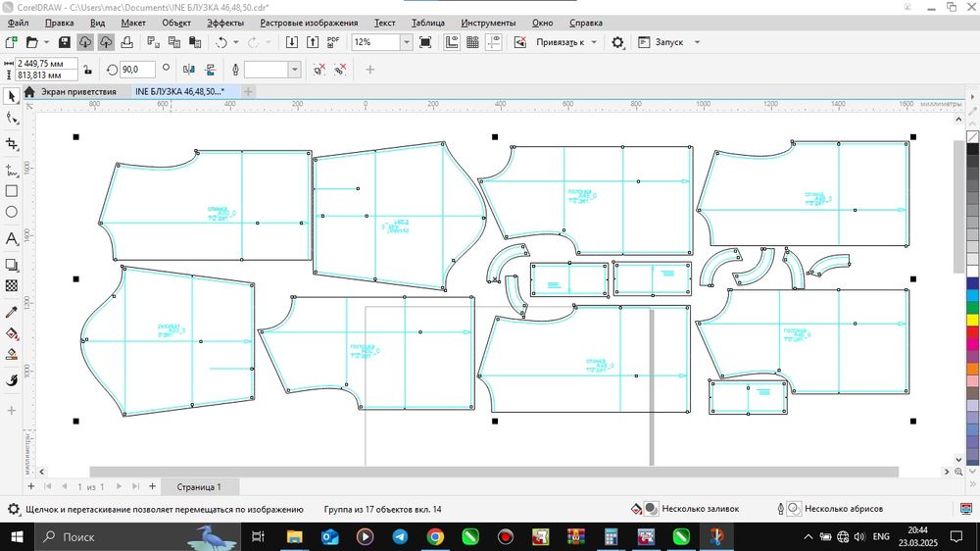Toggle show rulers button
Screen dimensions: 980x551
[x=452, y=42]
